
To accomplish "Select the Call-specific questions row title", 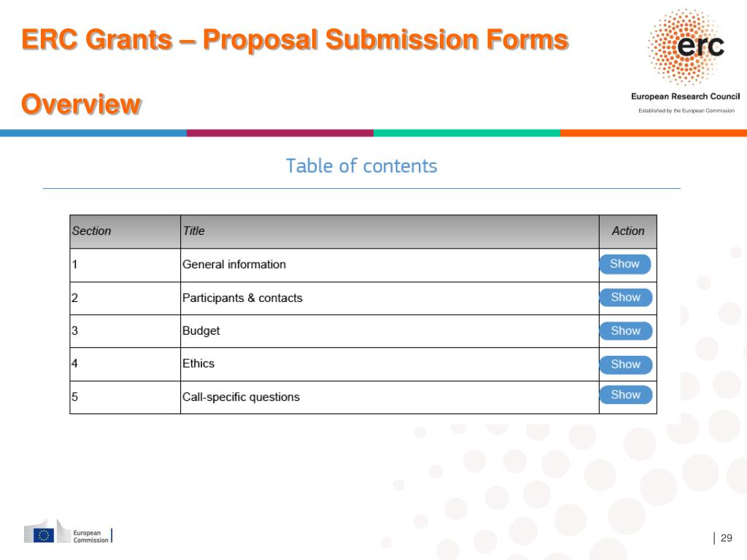I will [x=241, y=397].
